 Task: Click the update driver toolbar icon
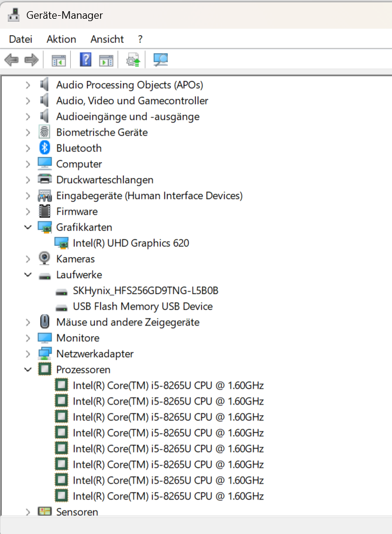pyautogui.click(x=133, y=60)
